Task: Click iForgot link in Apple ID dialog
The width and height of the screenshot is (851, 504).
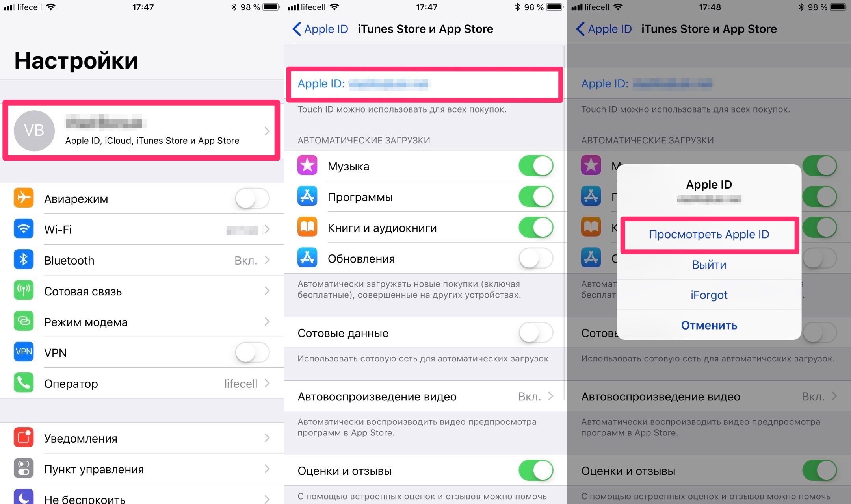Action: (709, 295)
